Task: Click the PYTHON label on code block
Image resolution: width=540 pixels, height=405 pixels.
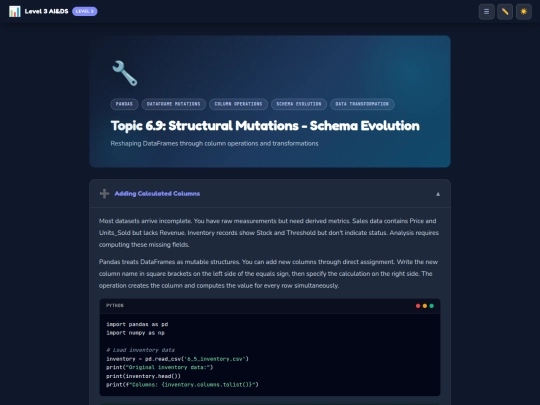Action: coord(115,305)
